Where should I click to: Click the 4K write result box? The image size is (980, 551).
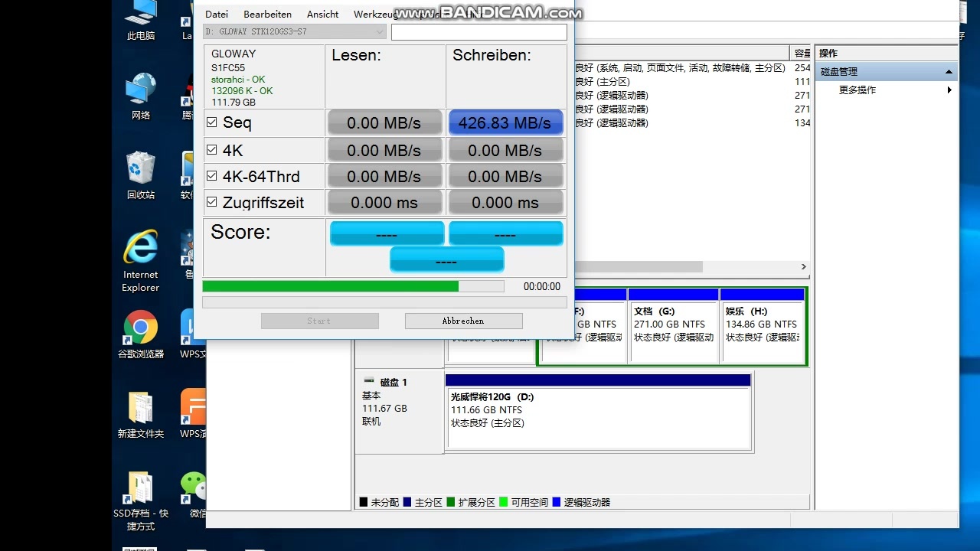click(505, 151)
